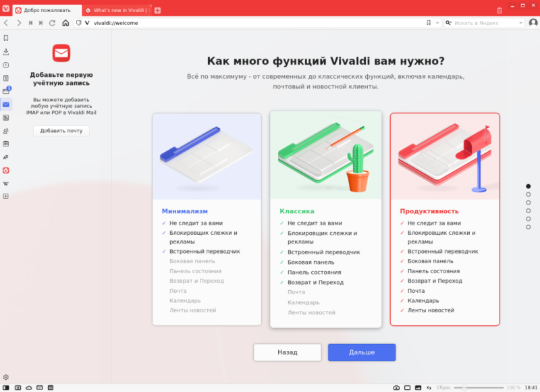Open the user profile avatar

533,23
